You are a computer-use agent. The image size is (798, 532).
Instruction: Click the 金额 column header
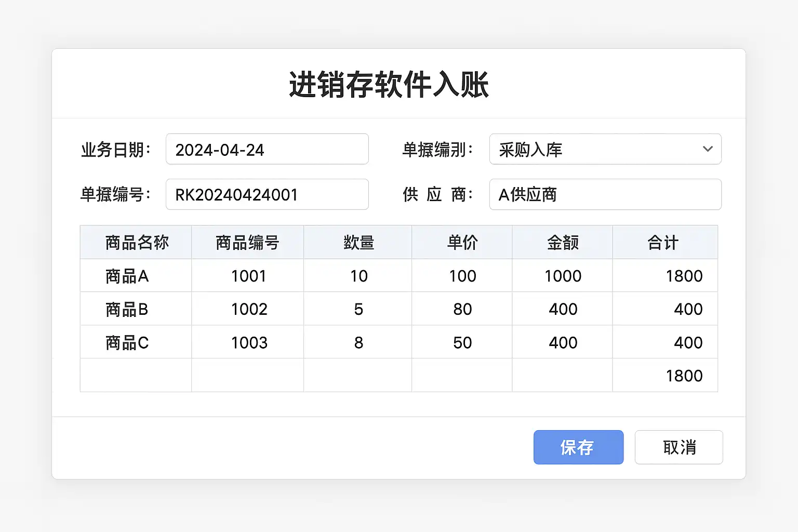562,243
